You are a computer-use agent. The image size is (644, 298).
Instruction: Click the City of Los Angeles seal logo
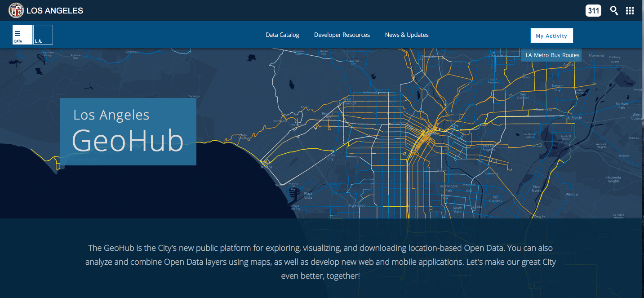(16, 10)
